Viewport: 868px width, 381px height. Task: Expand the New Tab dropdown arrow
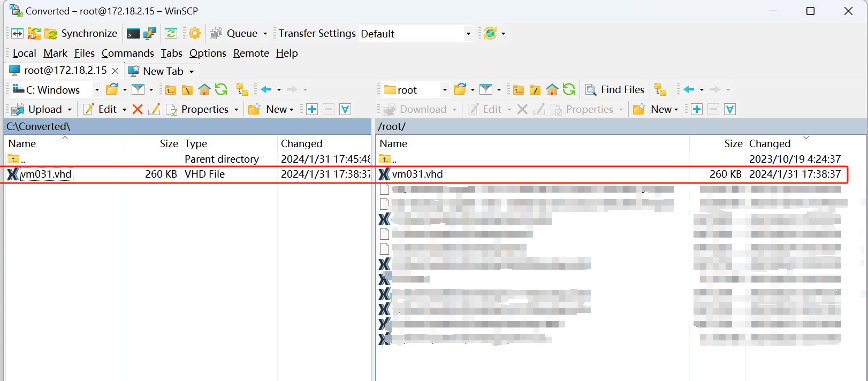[x=192, y=72]
